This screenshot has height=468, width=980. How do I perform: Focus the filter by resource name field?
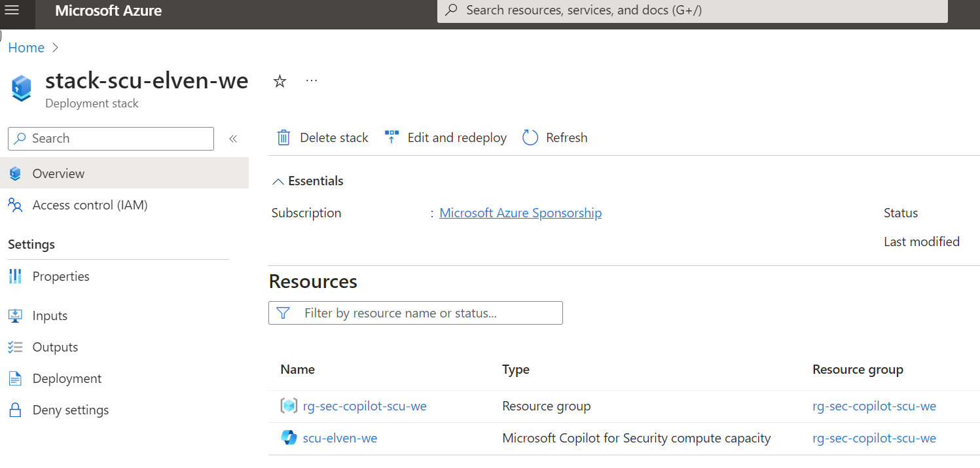click(x=416, y=313)
